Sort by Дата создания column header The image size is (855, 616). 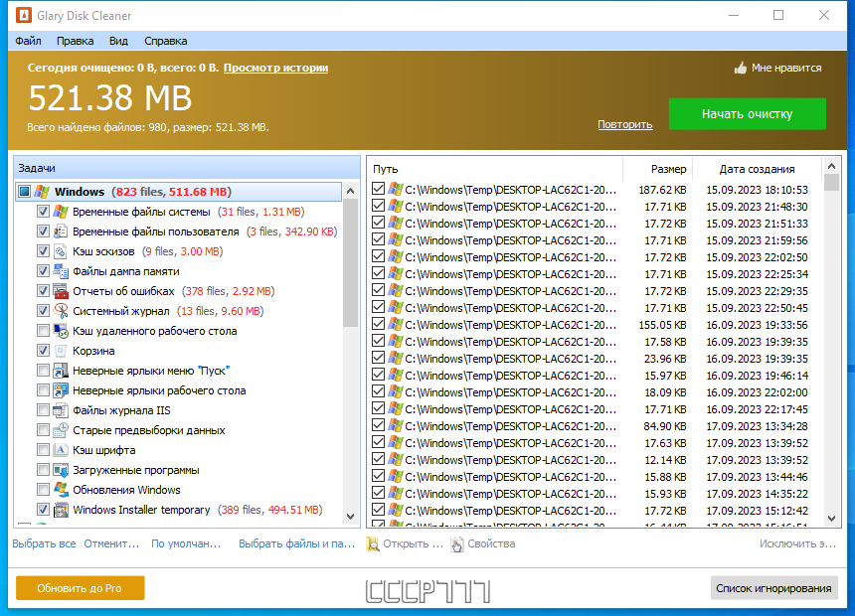click(757, 169)
